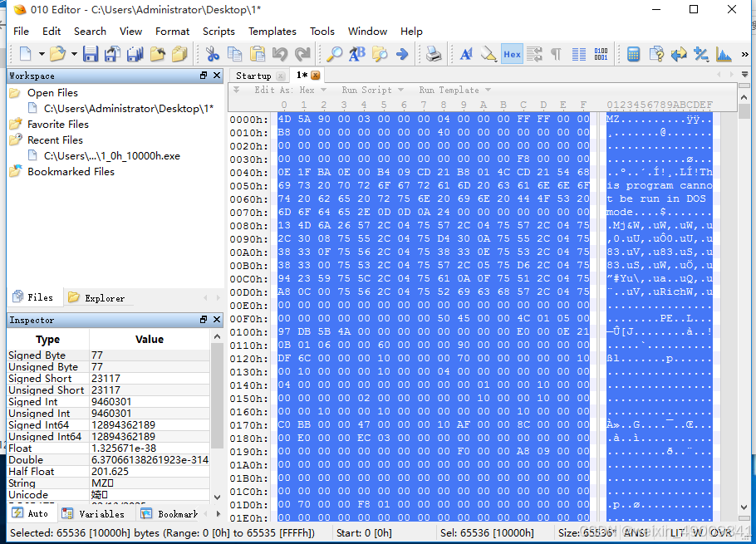The image size is (756, 544).
Task: Expand the editor options arrow left of Edit As
Action: pos(236,90)
